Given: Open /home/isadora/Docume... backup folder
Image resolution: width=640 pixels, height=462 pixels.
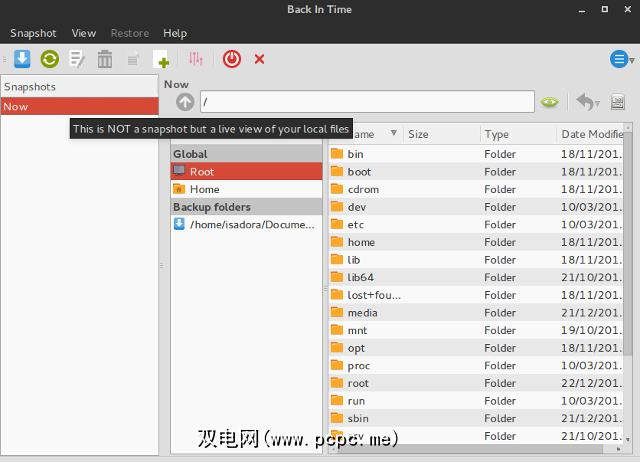Looking at the screenshot, I should point(247,224).
